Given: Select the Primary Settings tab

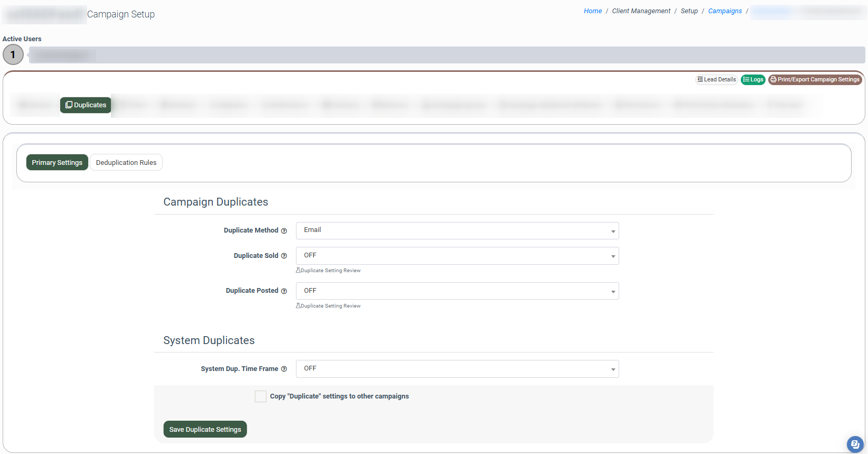Looking at the screenshot, I should (x=57, y=163).
